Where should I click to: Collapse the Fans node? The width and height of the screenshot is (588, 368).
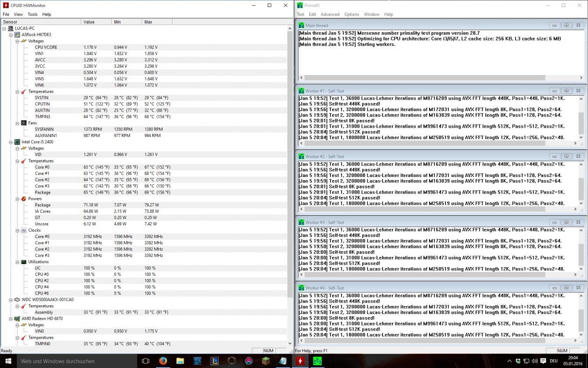(x=18, y=123)
